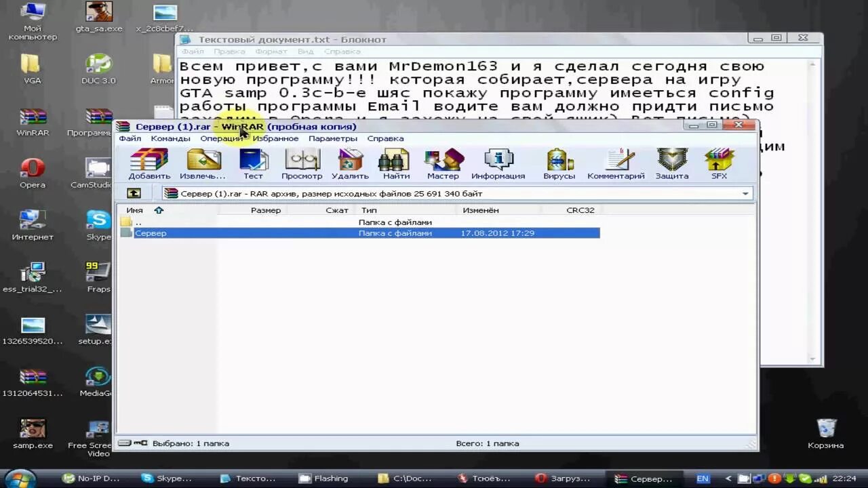Viewport: 868px width, 488px height.
Task: Open the WinRAR Параметры menu
Action: (x=332, y=138)
